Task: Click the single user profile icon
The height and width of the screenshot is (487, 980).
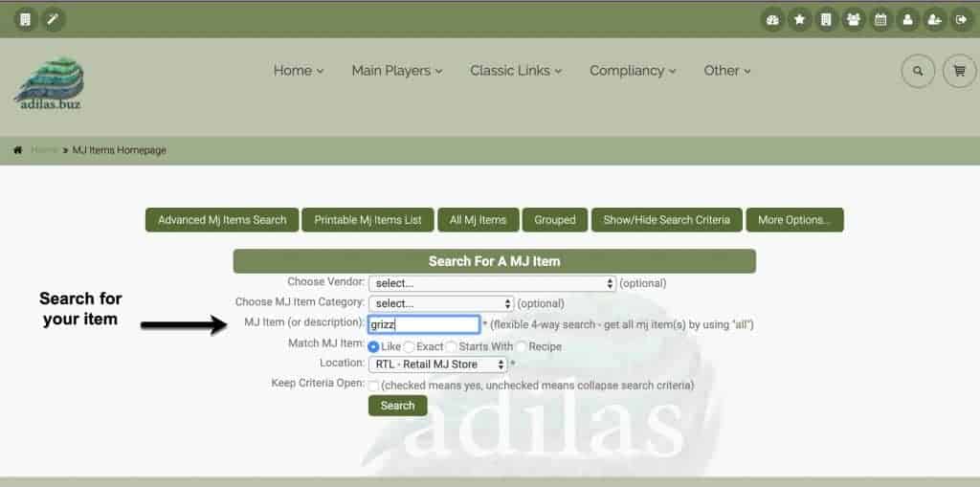Action: (x=907, y=20)
